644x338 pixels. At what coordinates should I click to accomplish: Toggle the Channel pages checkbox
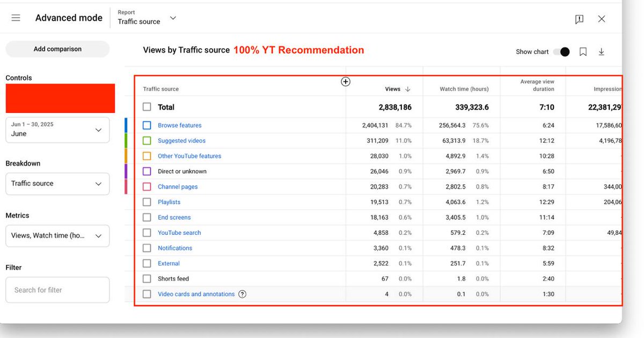[147, 186]
